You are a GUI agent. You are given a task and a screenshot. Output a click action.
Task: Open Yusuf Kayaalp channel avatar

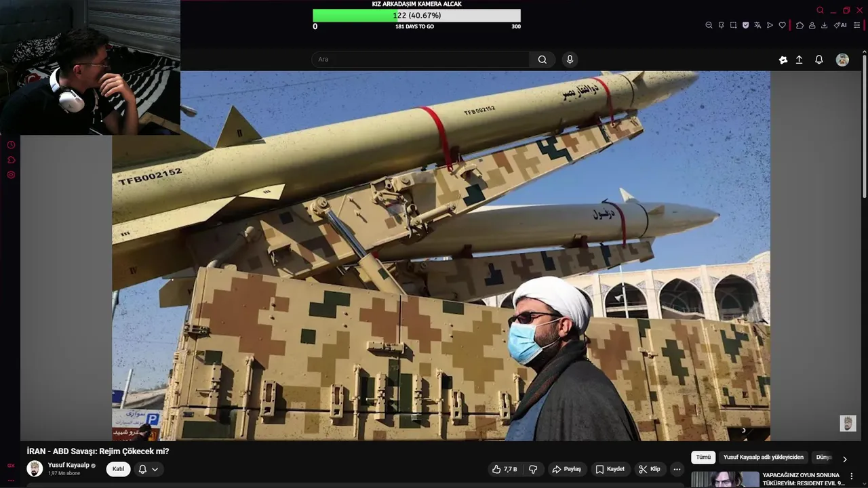tap(35, 469)
